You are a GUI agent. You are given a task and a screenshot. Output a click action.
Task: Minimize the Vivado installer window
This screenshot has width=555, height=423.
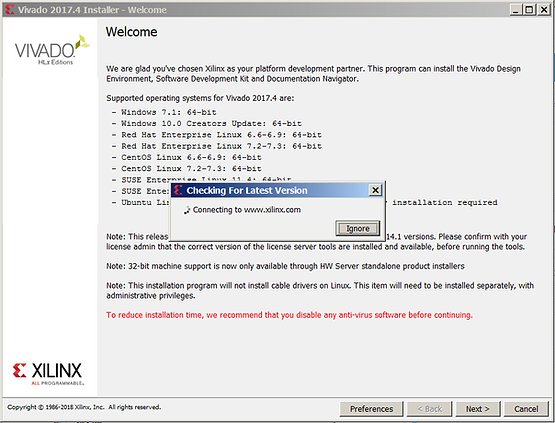click(x=516, y=10)
